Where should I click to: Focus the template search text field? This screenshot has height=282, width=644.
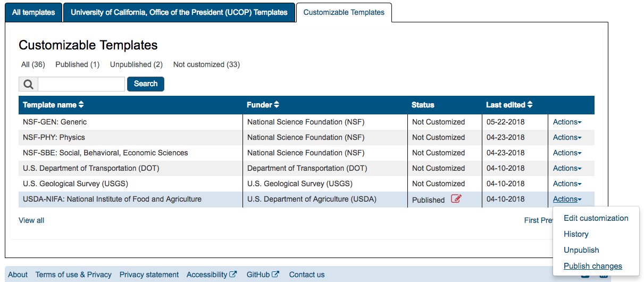pos(81,84)
